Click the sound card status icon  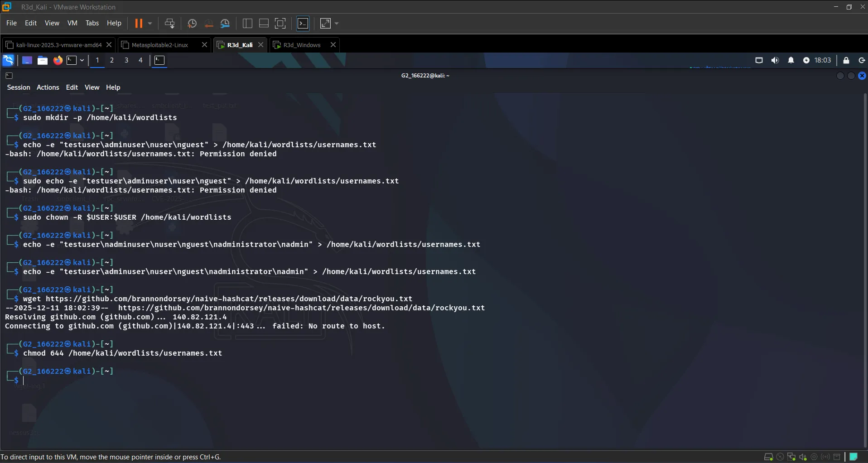point(803,457)
